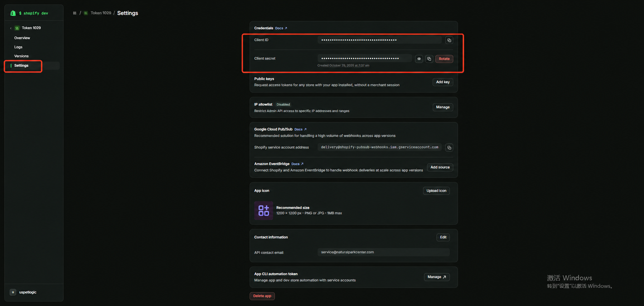Click the Shopify dev logo icon
This screenshot has width=644, height=306.
13,13
